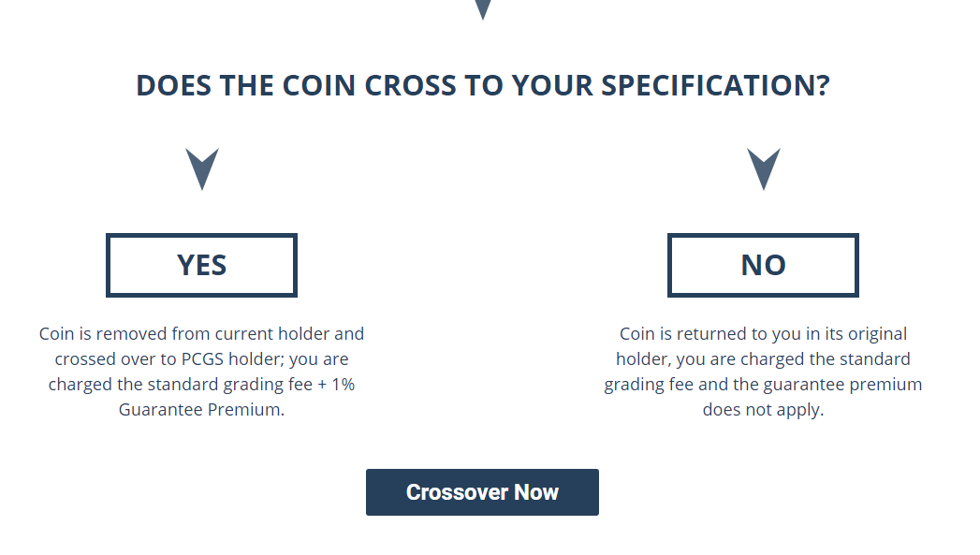Click the words 'DOES THE COIN' in the heading
The image size is (980, 555).
[x=245, y=85]
